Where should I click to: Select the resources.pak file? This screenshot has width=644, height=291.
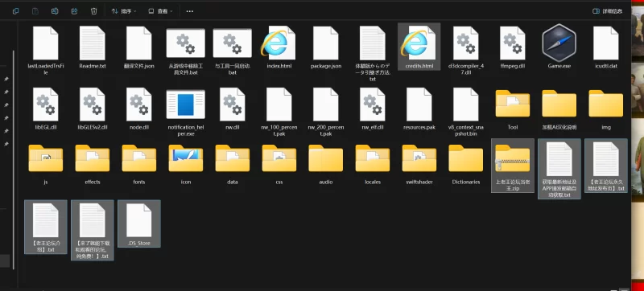click(x=419, y=109)
